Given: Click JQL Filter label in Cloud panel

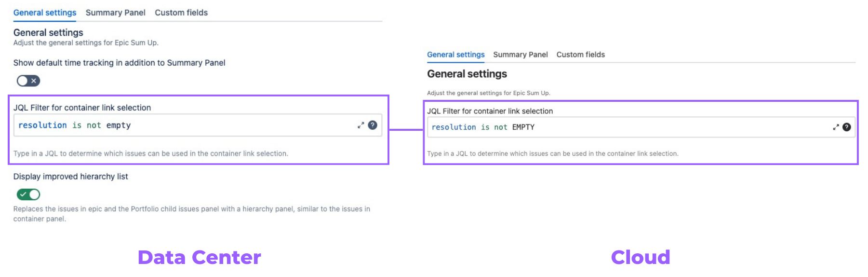Looking at the screenshot, I should pos(490,111).
